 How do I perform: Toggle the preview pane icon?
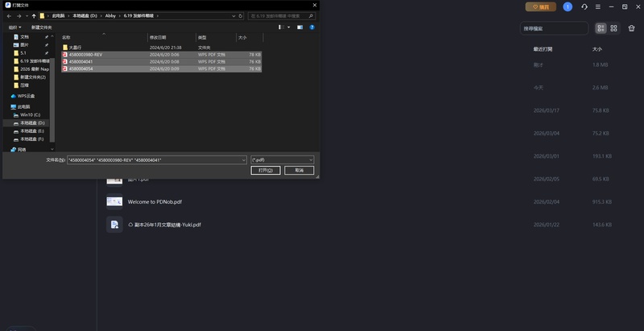tap(299, 27)
